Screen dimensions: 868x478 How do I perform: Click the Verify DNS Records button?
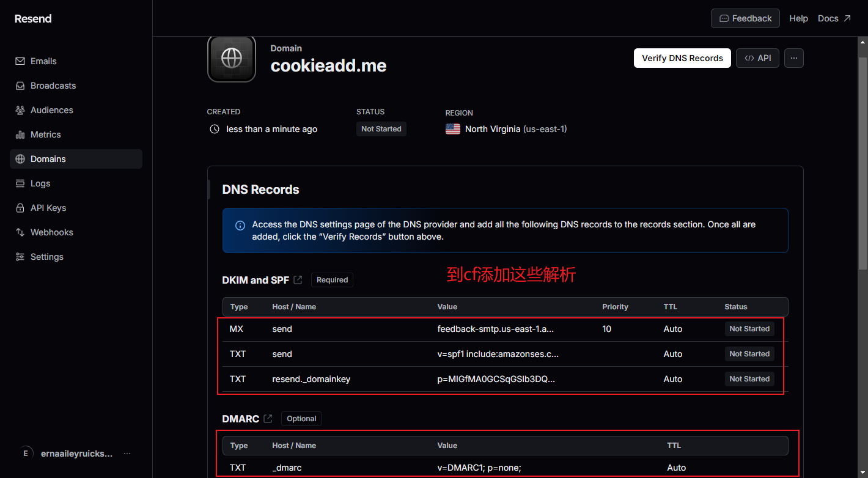tap(682, 58)
